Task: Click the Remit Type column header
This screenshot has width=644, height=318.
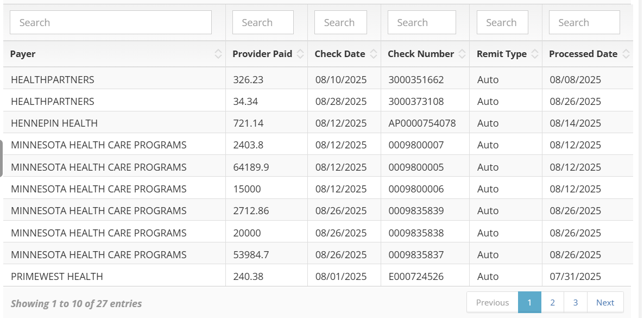Action: tap(506, 54)
